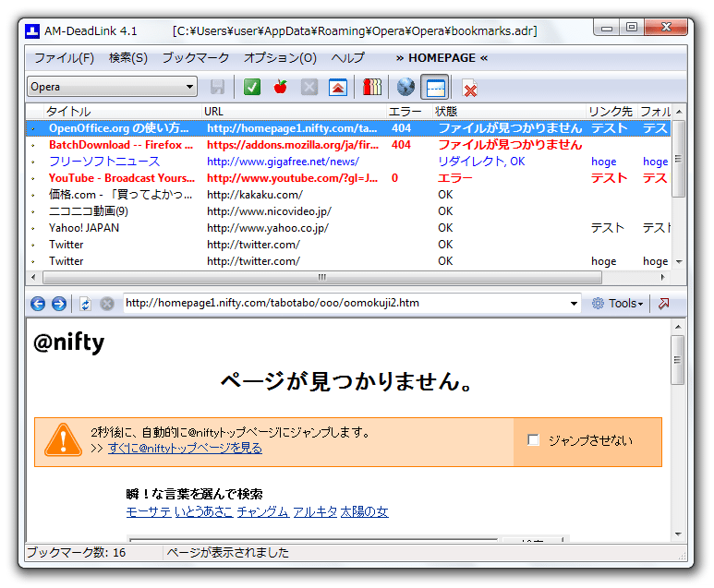714x588 pixels.
Task: Click the preview pane scroll down arrow
Action: 678,534
